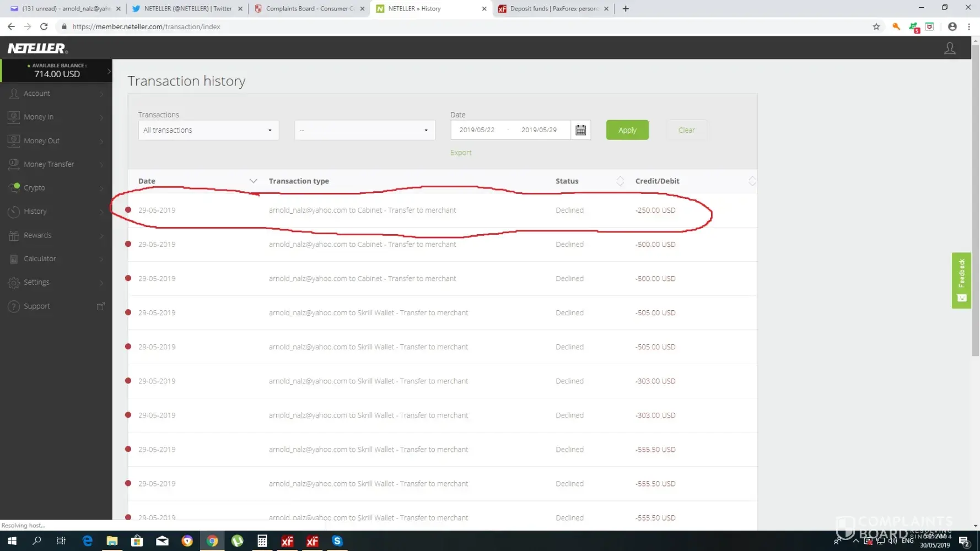This screenshot has width=980, height=551.
Task: Click the browser reload icon
Action: (44, 26)
